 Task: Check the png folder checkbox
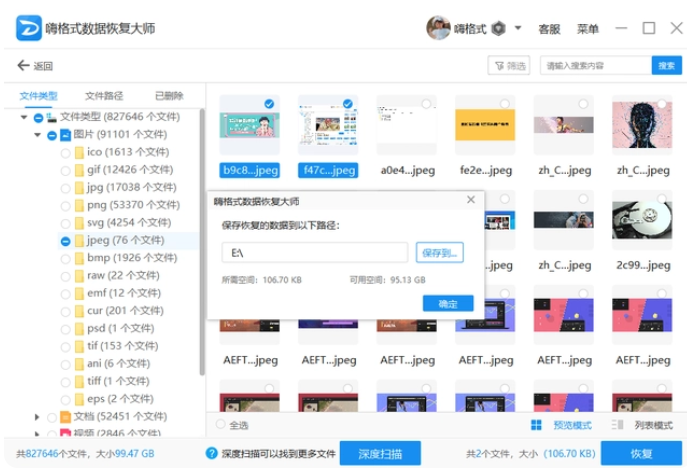[x=66, y=205]
